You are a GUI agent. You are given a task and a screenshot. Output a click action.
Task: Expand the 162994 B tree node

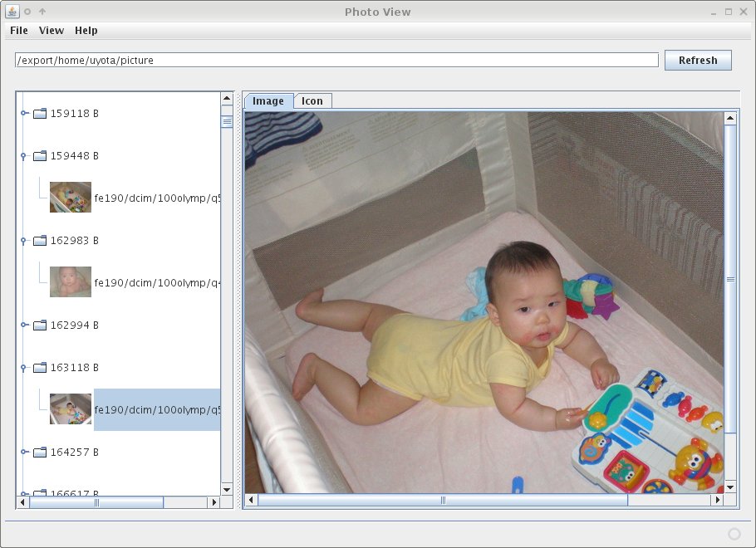point(24,325)
